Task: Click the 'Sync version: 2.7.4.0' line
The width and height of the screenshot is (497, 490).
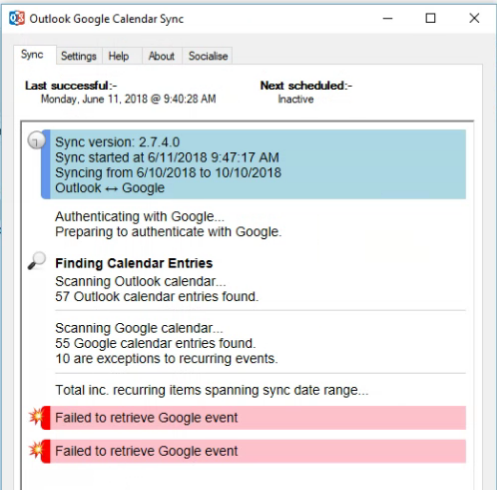Action: (117, 142)
